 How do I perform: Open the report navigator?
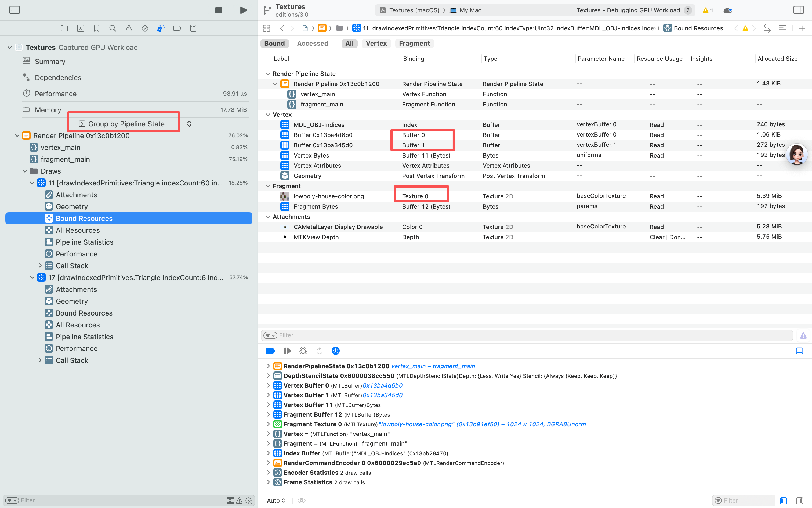point(193,28)
